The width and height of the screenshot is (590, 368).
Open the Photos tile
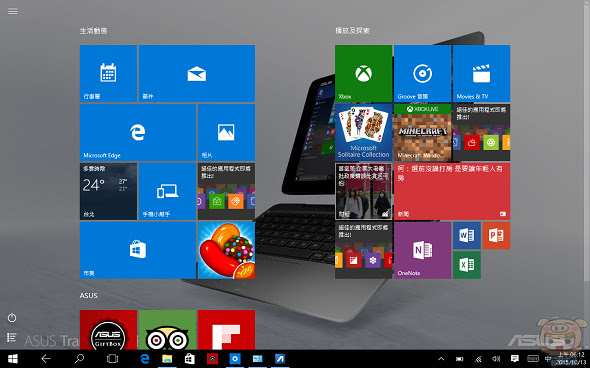pyautogui.click(x=226, y=132)
